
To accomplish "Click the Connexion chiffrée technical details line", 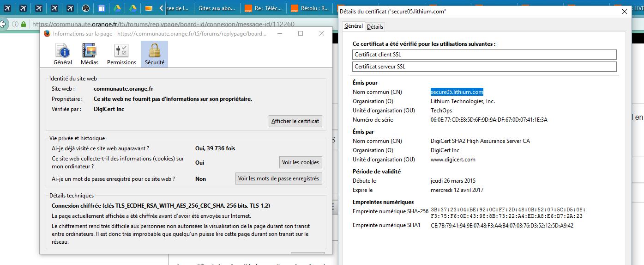I will click(161, 206).
